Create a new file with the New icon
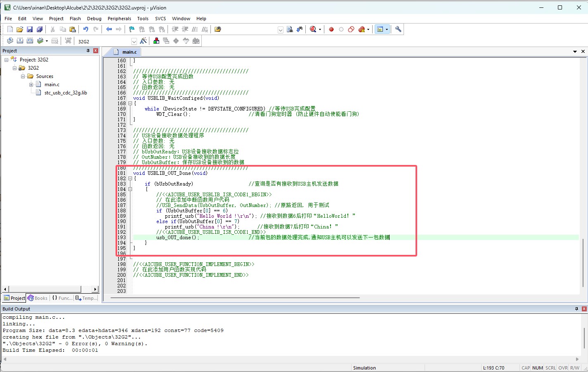The height and width of the screenshot is (372, 588). [x=10, y=29]
